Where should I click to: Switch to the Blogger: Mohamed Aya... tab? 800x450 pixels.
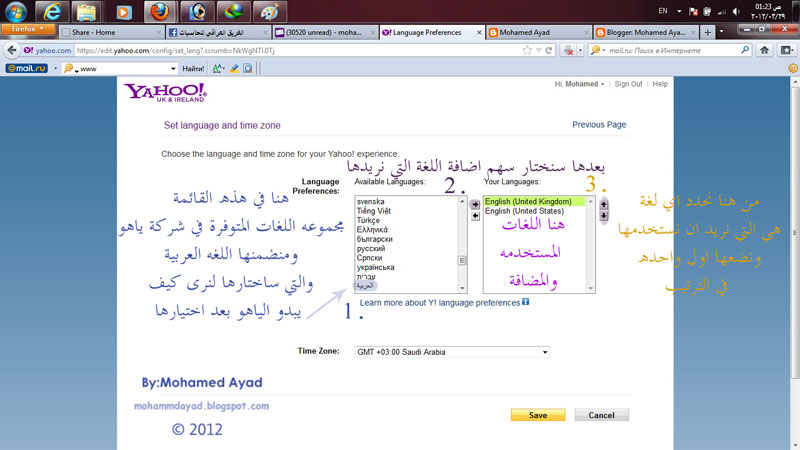tap(645, 32)
